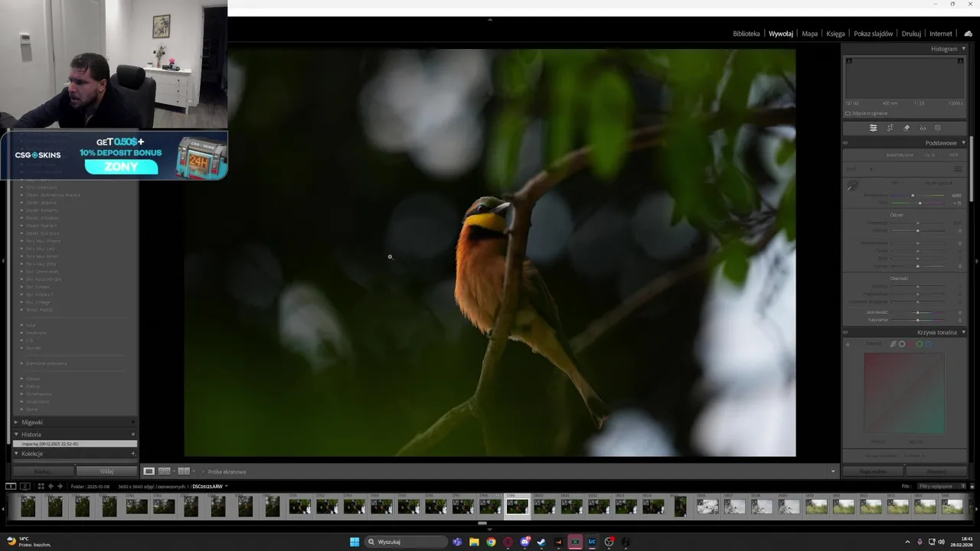The height and width of the screenshot is (551, 980).
Task: Open toolbar content dropdown arrow
Action: tap(833, 471)
